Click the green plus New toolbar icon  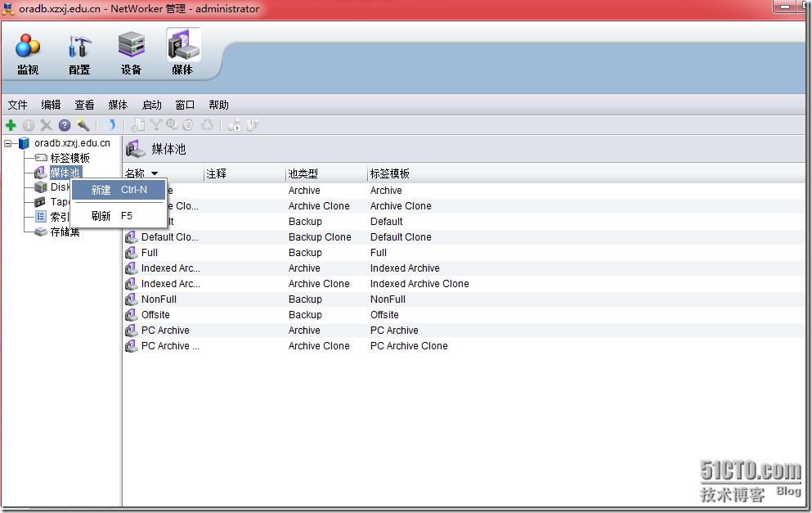11,125
